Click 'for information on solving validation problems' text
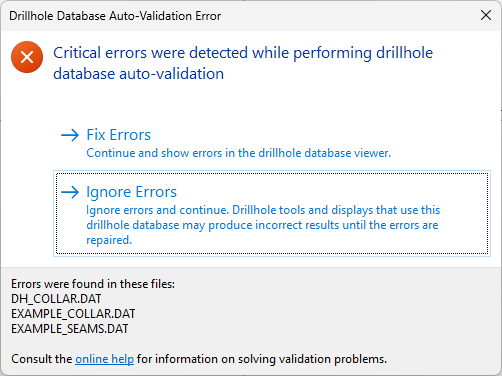502x376 pixels. tap(262, 359)
